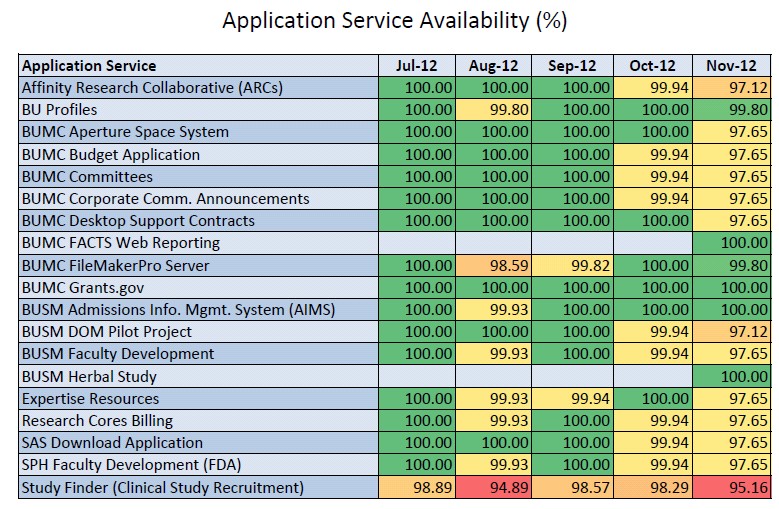The image size is (779, 509).
Task: Click the 99.80 Nov-12 cell for BU Profiles
Action: tap(732, 109)
